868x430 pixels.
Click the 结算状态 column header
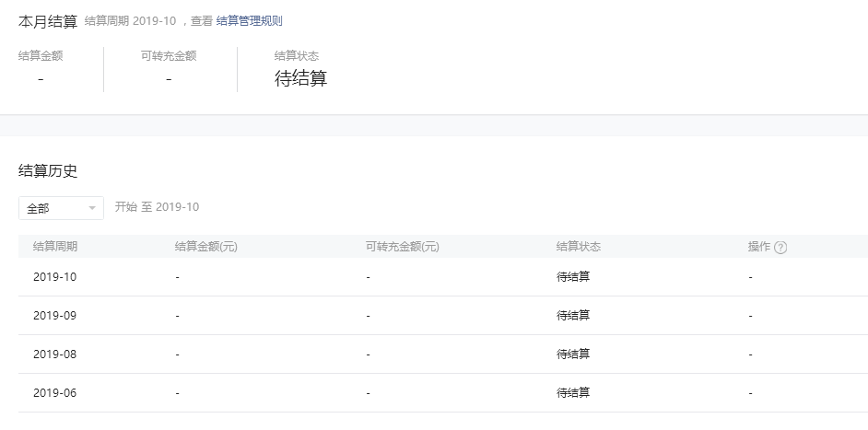[x=579, y=247]
